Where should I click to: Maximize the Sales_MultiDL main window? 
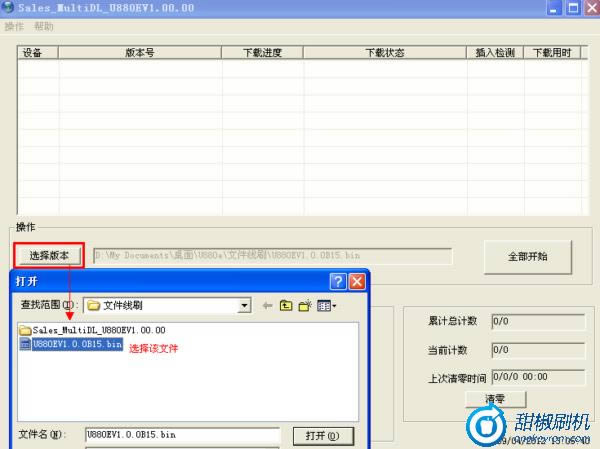[572, 8]
